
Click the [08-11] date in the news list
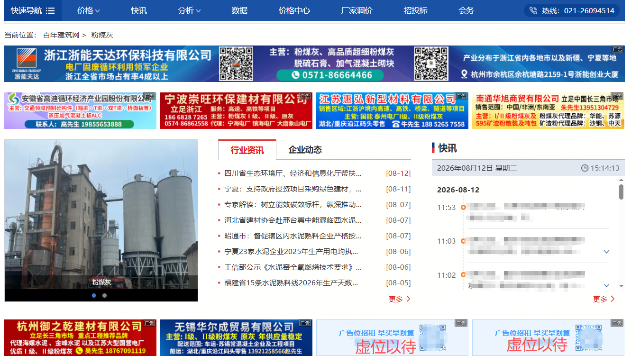pos(398,189)
